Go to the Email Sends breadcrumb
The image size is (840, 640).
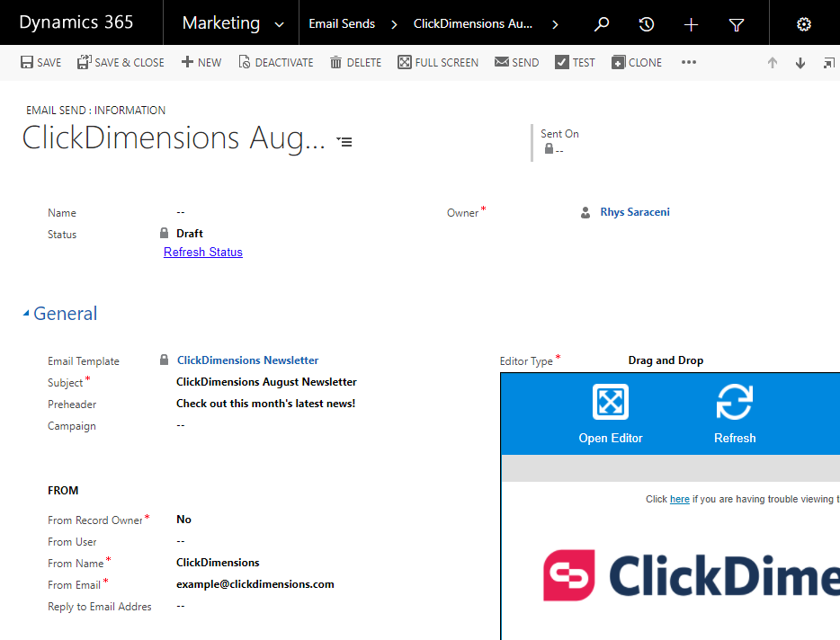[x=342, y=24]
